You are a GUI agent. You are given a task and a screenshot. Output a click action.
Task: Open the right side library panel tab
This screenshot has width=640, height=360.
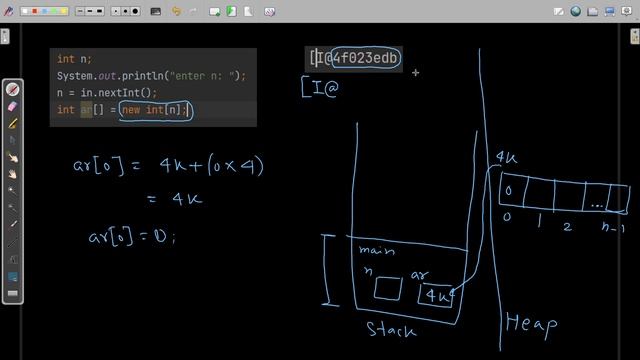(x=635, y=36)
